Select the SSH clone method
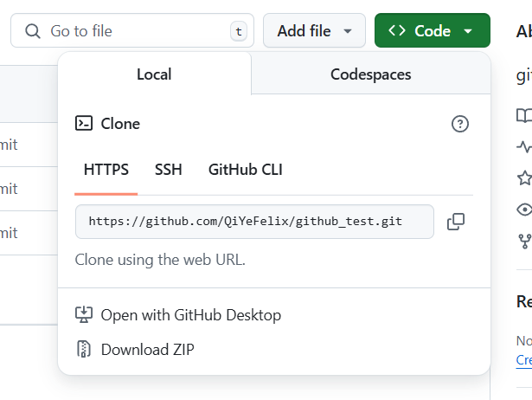532x400 pixels. (169, 170)
